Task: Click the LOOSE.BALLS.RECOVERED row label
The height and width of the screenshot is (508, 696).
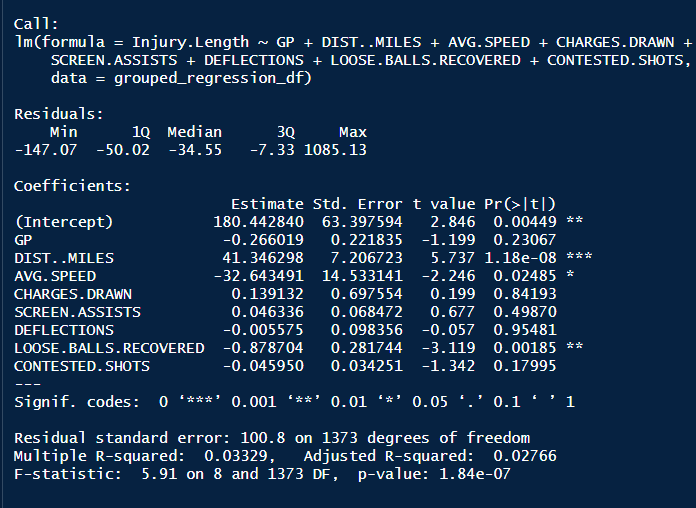Action: pos(109,348)
